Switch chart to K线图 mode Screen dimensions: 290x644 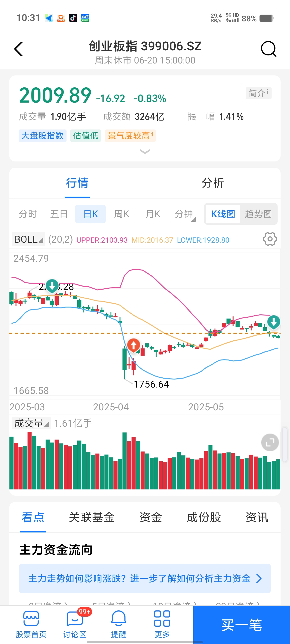[223, 214]
